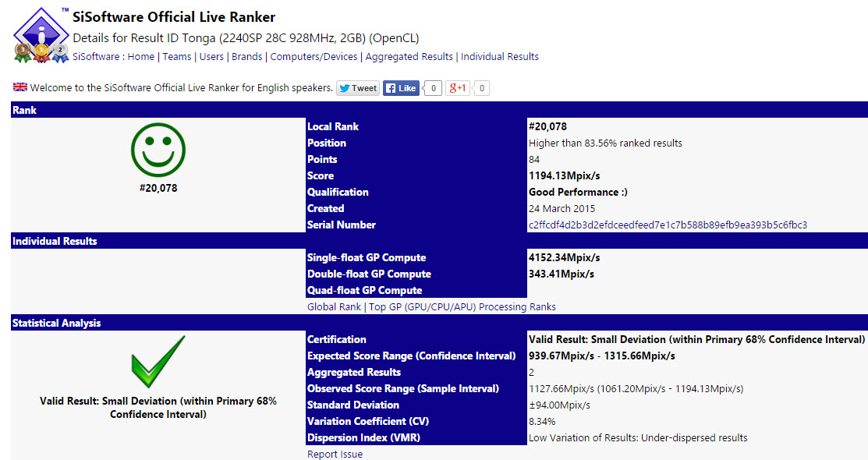Viewport: 868px width, 460px height.
Task: Open the SiSoftware link in navigation
Action: 96,56
